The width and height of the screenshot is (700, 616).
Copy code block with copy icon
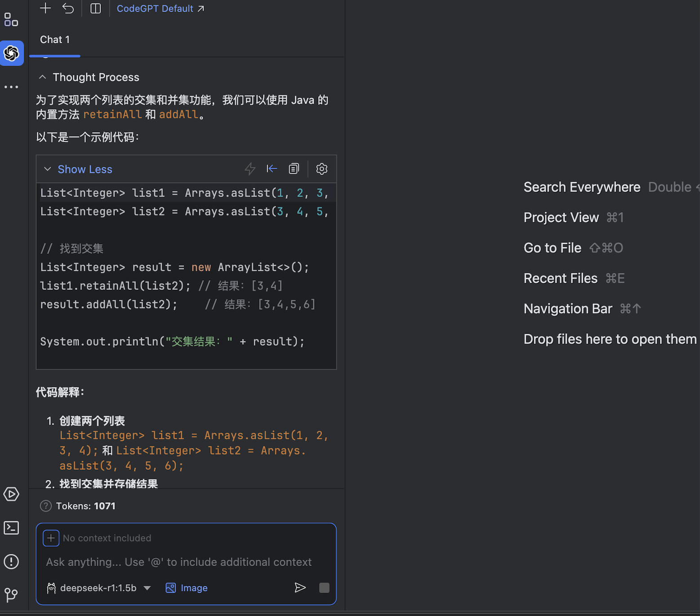pyautogui.click(x=294, y=169)
